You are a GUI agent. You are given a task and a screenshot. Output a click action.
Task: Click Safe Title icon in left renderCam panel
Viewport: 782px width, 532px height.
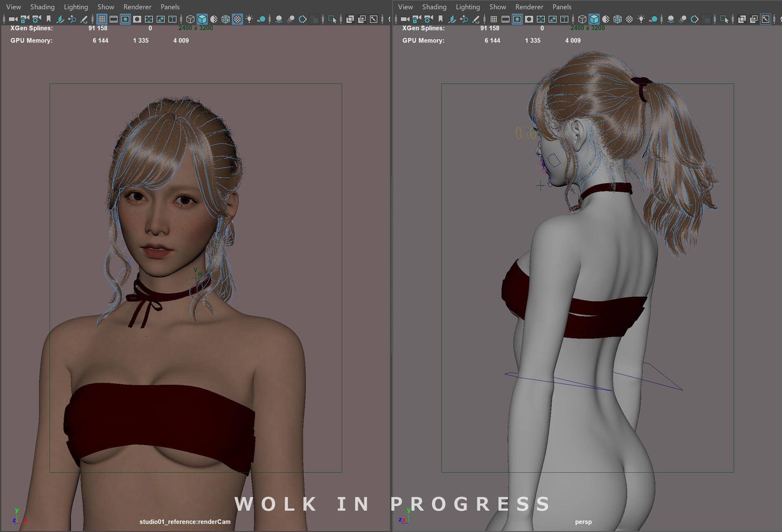point(173,19)
